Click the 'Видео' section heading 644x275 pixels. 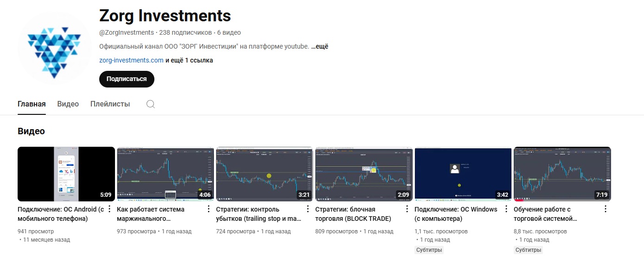tap(31, 131)
